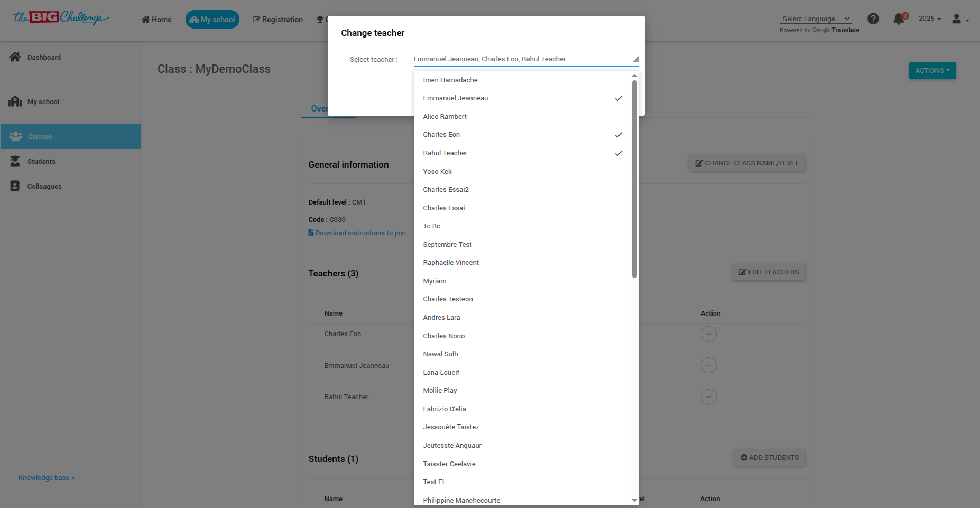980x508 pixels.
Task: Select Dashboard from the sidebar
Action: pyautogui.click(x=44, y=57)
